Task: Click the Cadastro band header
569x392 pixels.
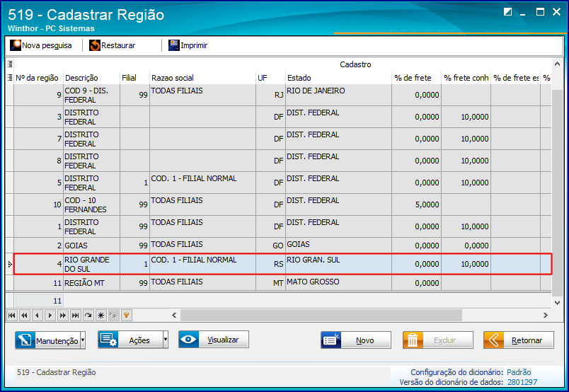Action: pos(355,64)
